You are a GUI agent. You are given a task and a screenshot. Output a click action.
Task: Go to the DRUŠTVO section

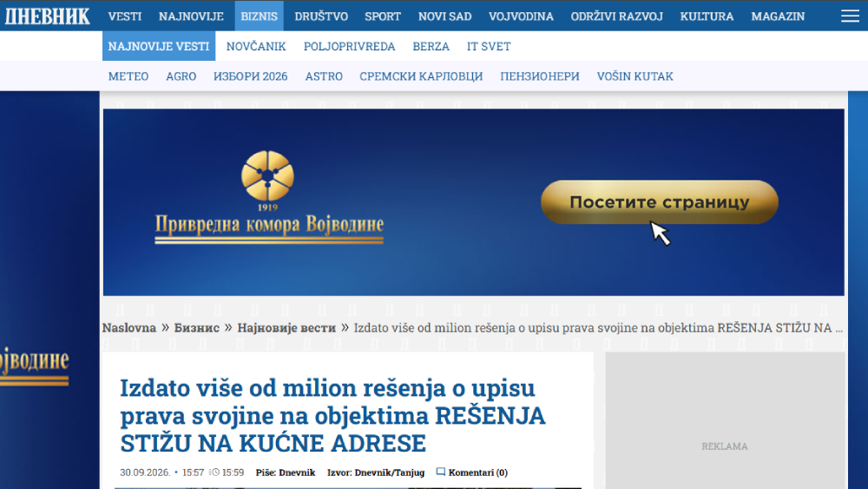[x=321, y=16]
